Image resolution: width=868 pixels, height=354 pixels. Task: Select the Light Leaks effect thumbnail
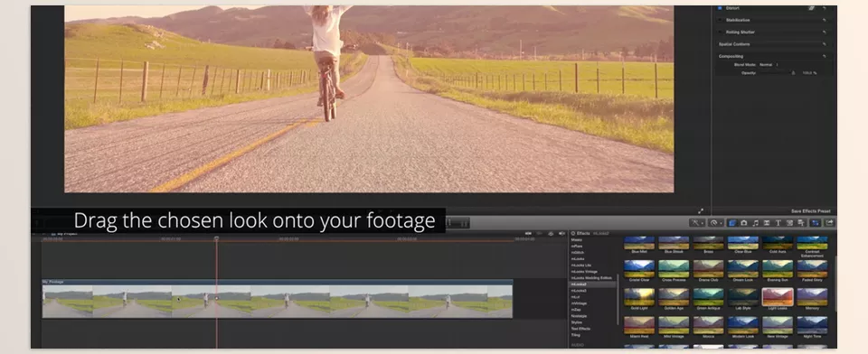click(x=778, y=297)
